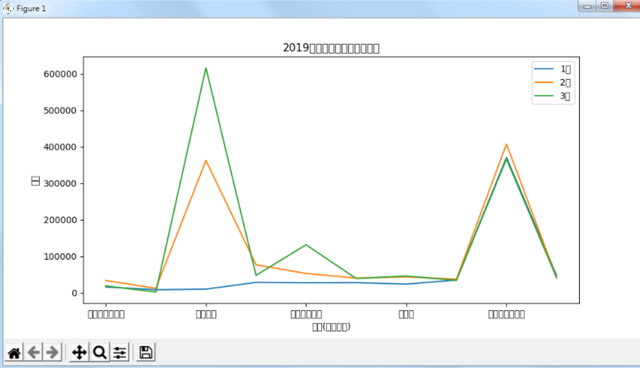
Task: Click the green line's highest peak
Action: [x=206, y=68]
